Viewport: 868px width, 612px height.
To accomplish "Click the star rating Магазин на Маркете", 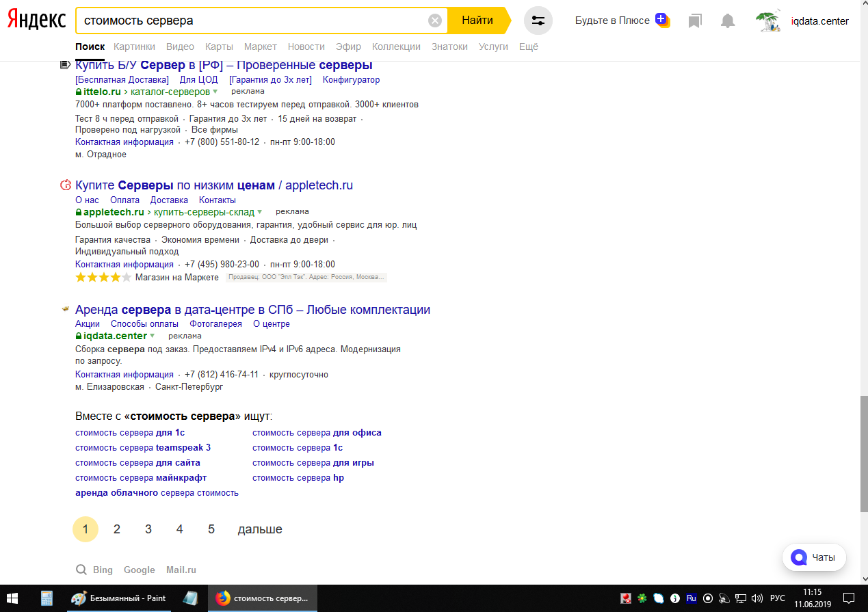I will [x=103, y=277].
